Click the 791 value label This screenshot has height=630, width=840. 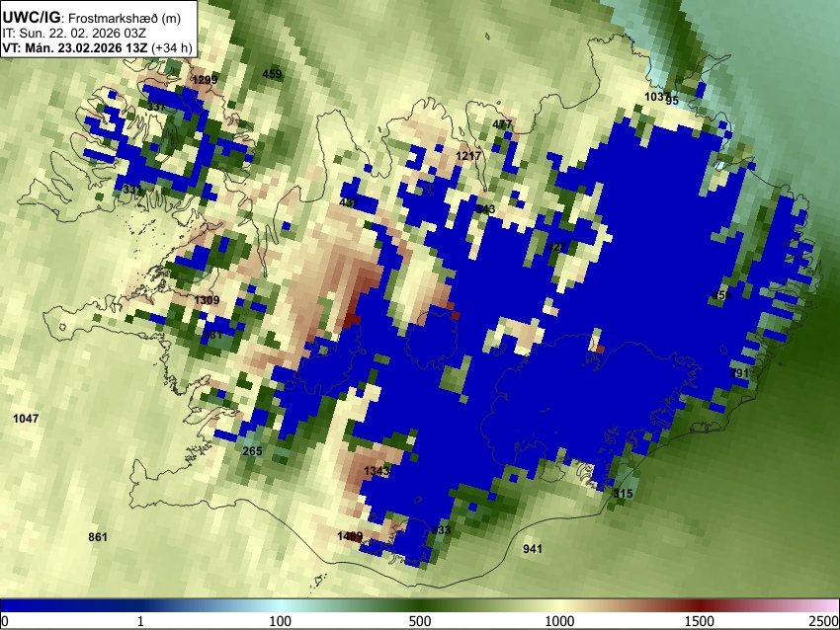coord(739,372)
